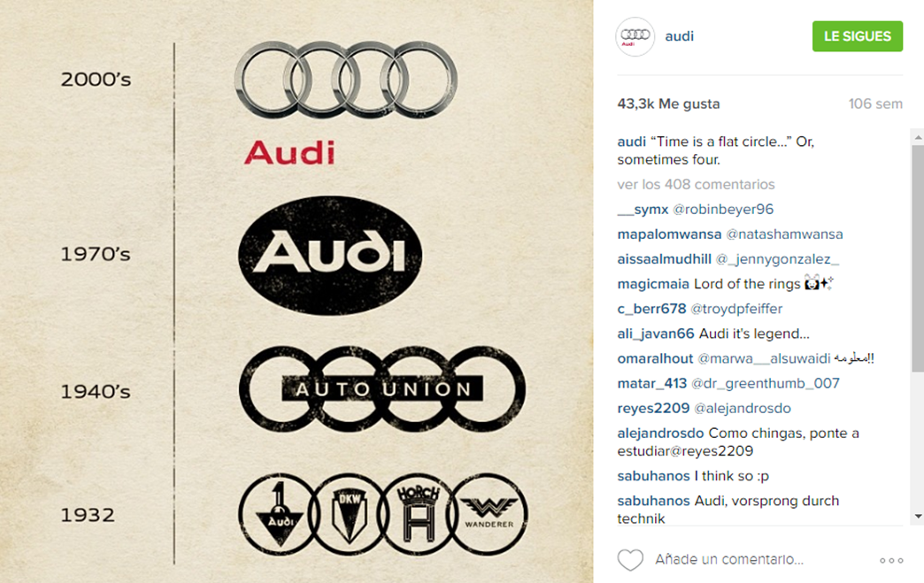Click the Audi profile avatar
This screenshot has height=583, width=924.
635,36
